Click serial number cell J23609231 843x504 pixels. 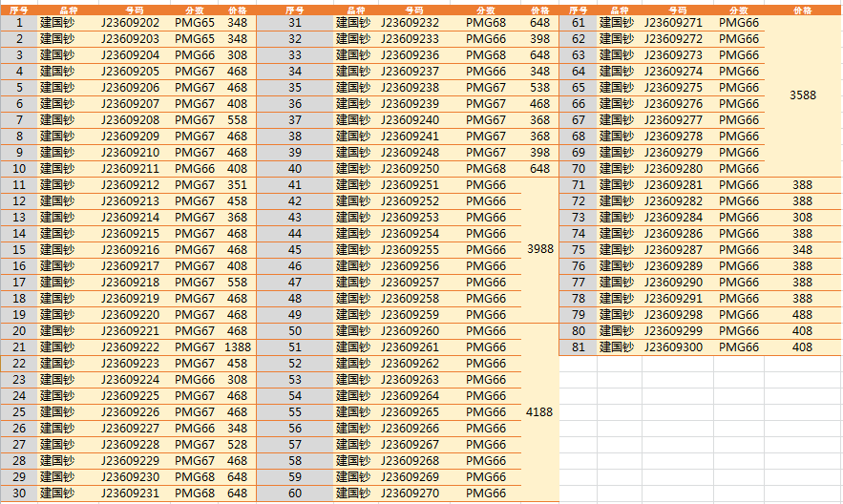(130, 493)
